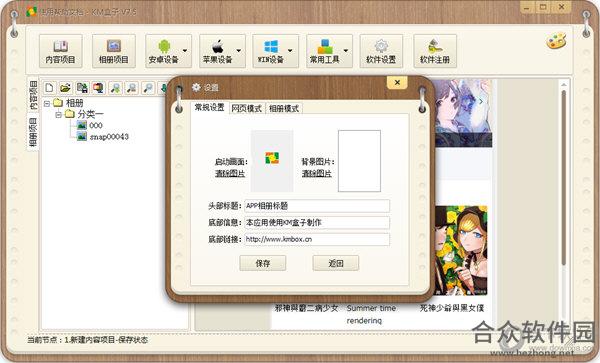Click the save copy disk icon
The height and width of the screenshot is (363, 600).
point(82,88)
